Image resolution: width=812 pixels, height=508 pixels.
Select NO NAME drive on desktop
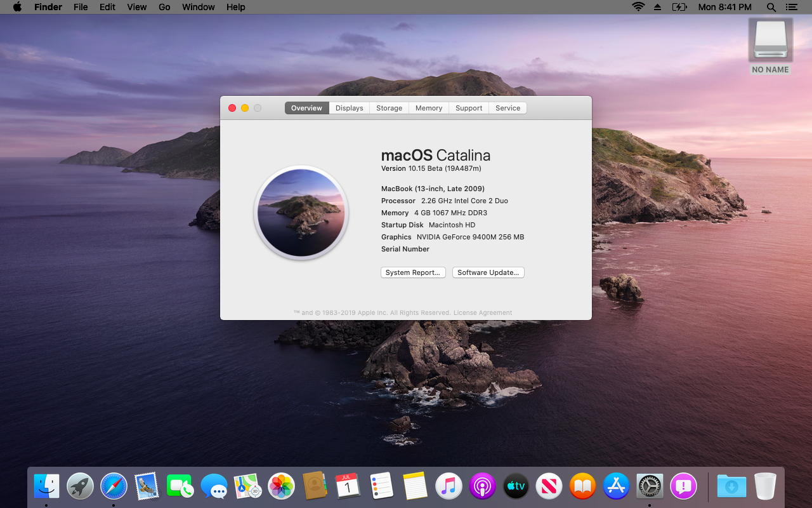(770, 46)
